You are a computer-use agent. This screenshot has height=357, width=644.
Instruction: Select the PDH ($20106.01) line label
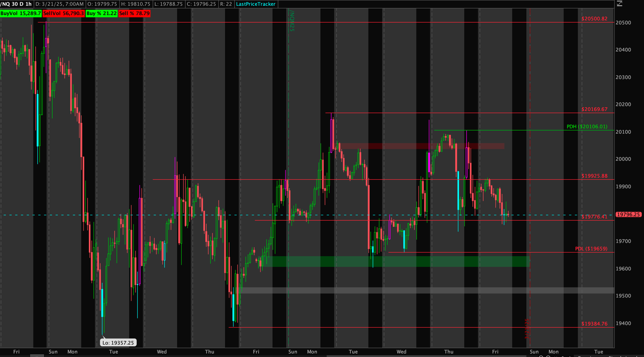(587, 127)
